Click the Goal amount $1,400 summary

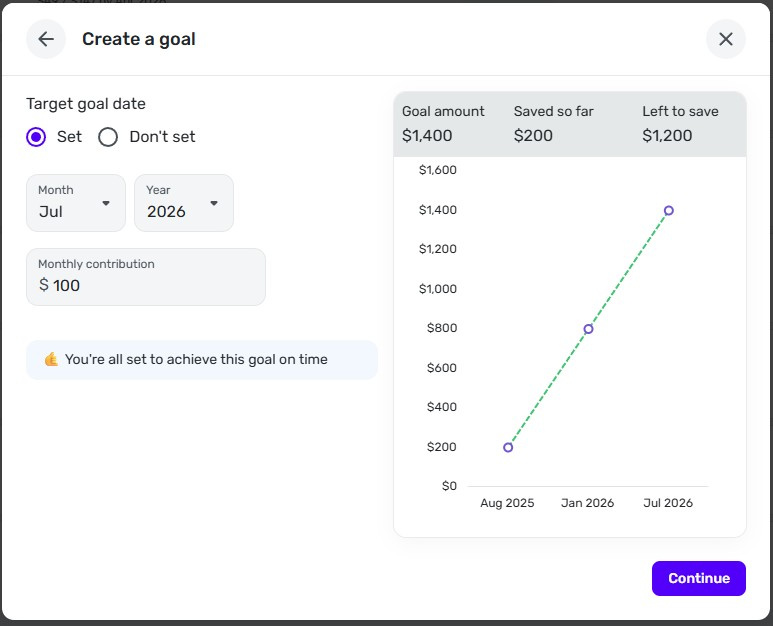(x=443, y=124)
